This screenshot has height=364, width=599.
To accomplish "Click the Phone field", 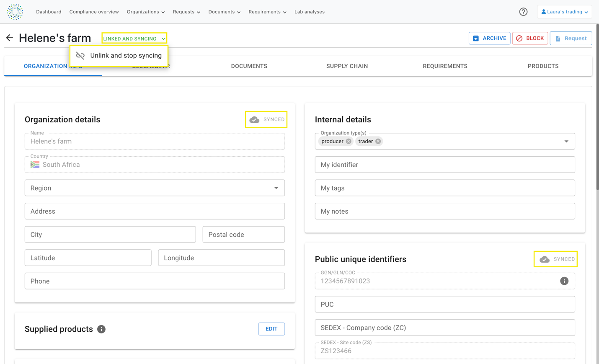I will pos(155,281).
